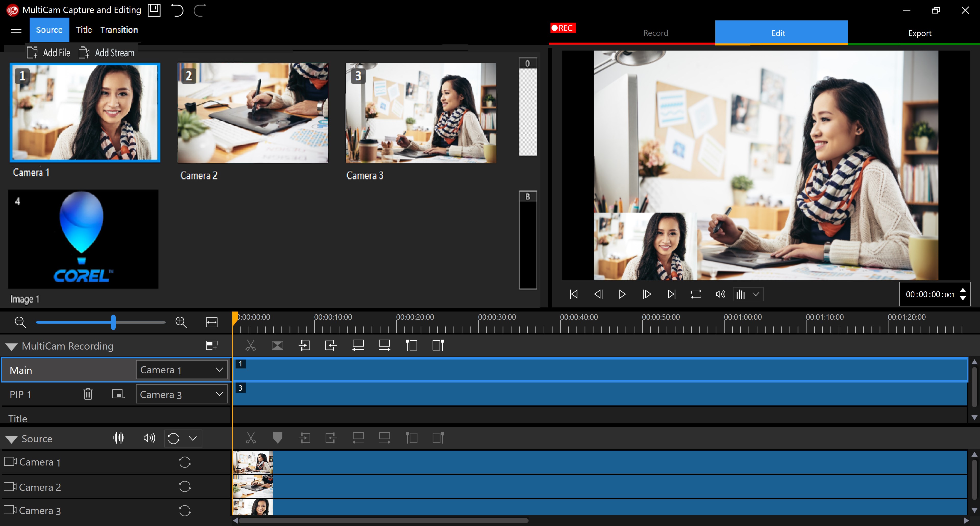Collapse the MultiCam Recording section

(x=11, y=346)
